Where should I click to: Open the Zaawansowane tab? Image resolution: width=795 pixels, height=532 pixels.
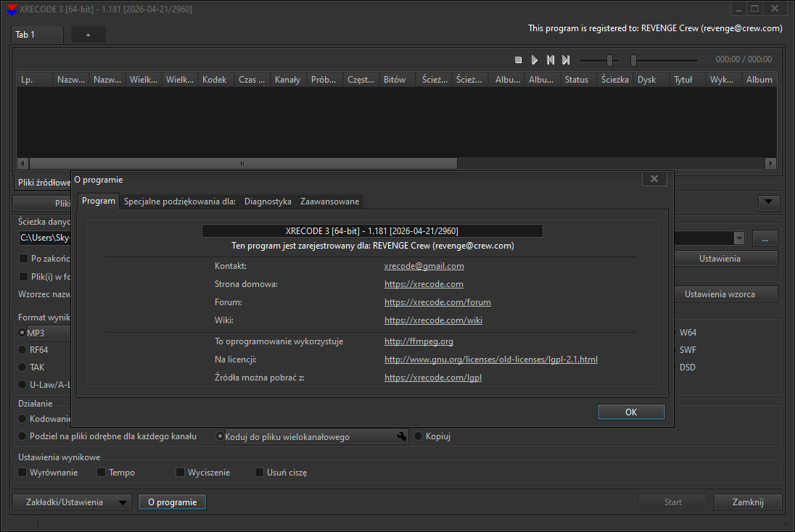pos(329,201)
